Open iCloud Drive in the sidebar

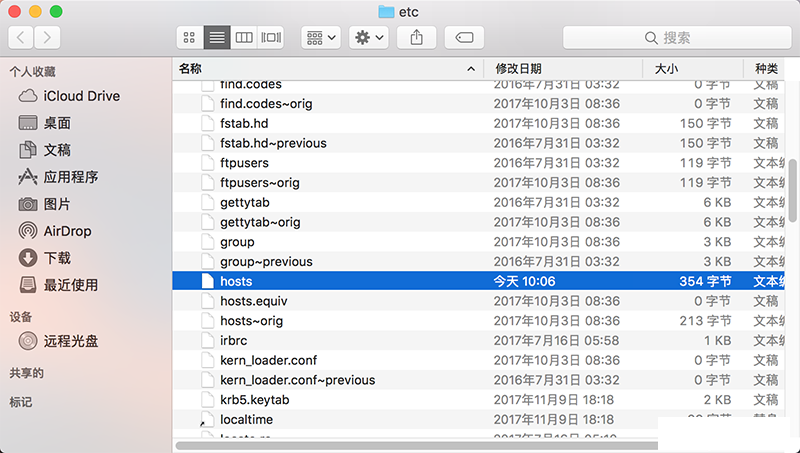81,96
